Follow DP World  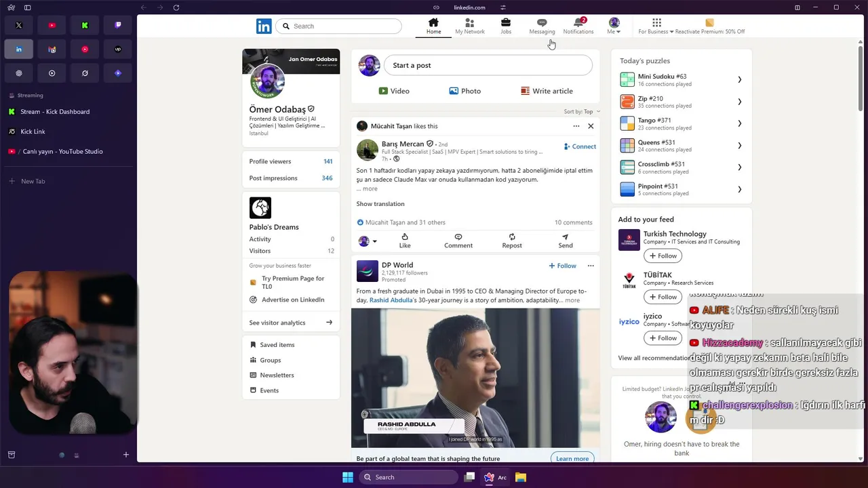point(562,266)
